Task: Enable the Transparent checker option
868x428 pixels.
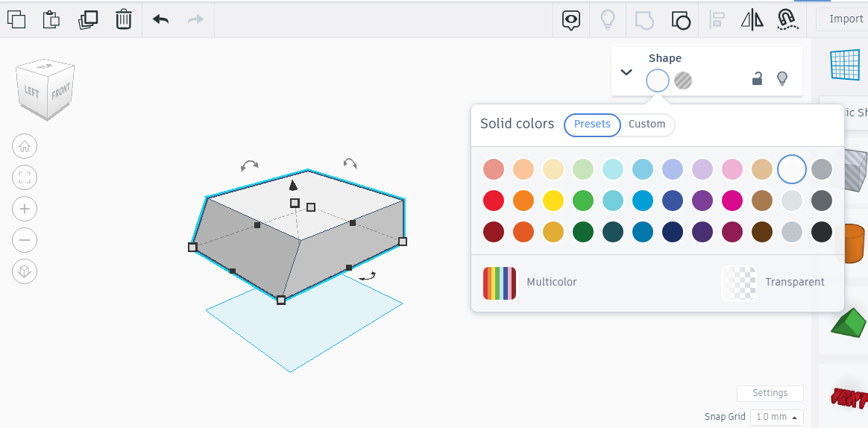Action: point(739,283)
